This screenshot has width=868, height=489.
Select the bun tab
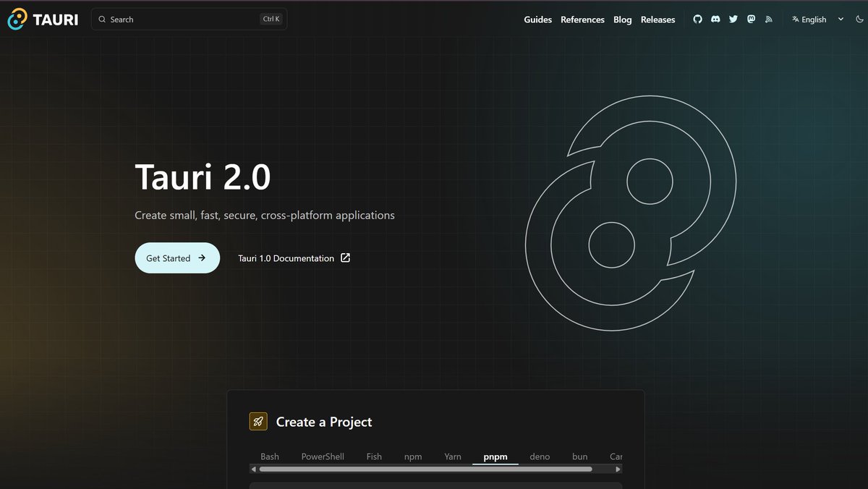pyautogui.click(x=580, y=456)
